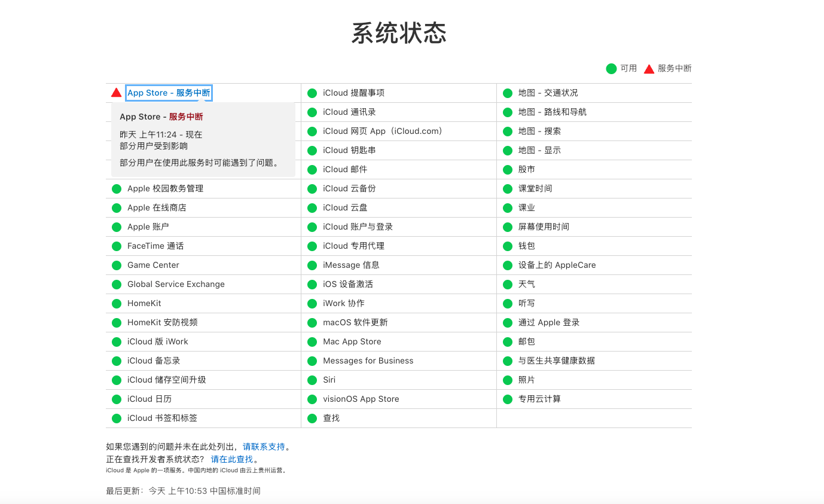Image resolution: width=824 pixels, height=504 pixels.
Task: Click the green dot beside HomeKit 安防视频
Action: click(x=117, y=323)
